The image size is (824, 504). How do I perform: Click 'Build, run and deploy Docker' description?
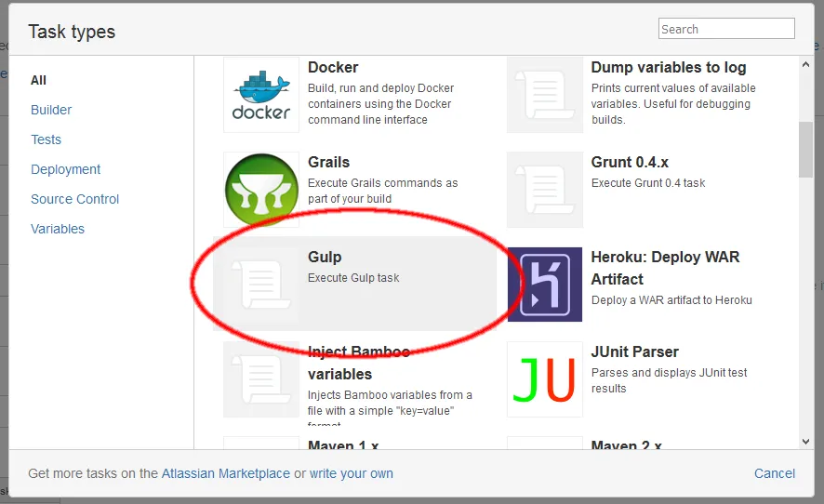click(381, 104)
